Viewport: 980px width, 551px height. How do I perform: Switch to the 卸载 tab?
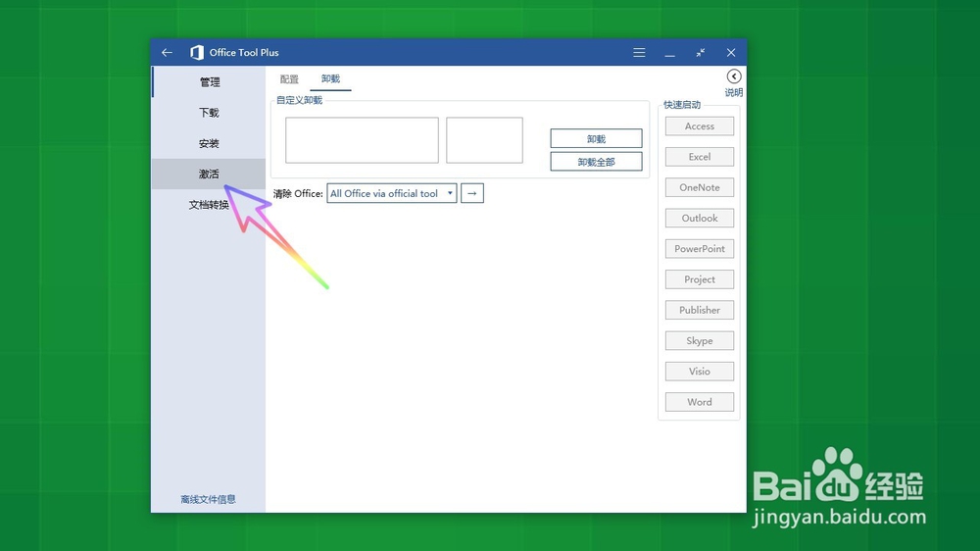330,78
